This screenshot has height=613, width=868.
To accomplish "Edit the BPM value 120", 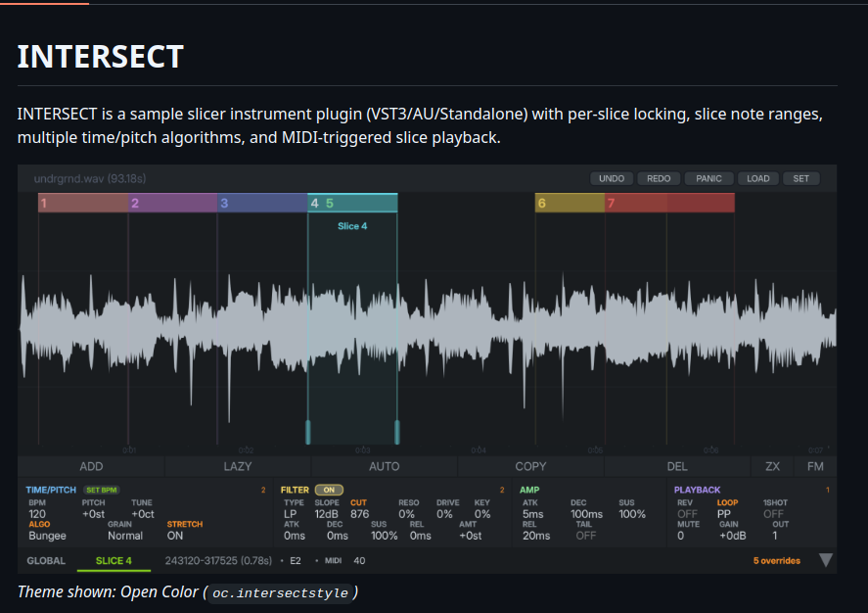I will 37,514.
